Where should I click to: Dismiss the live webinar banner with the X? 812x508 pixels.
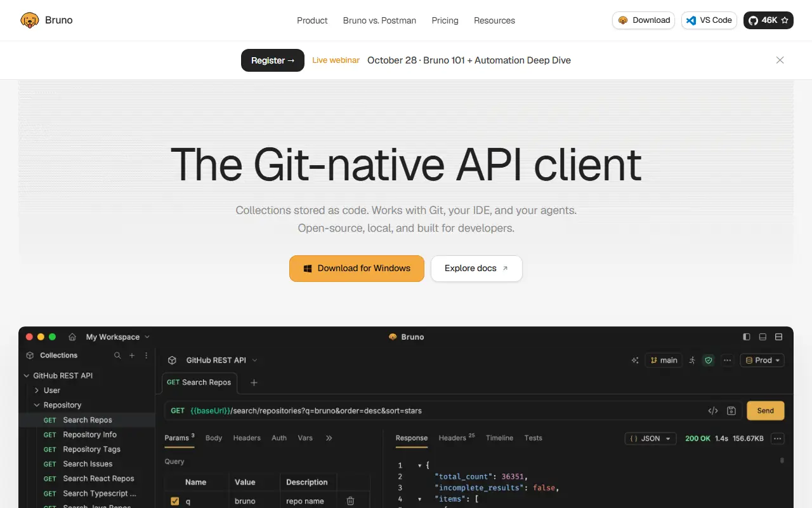[780, 60]
